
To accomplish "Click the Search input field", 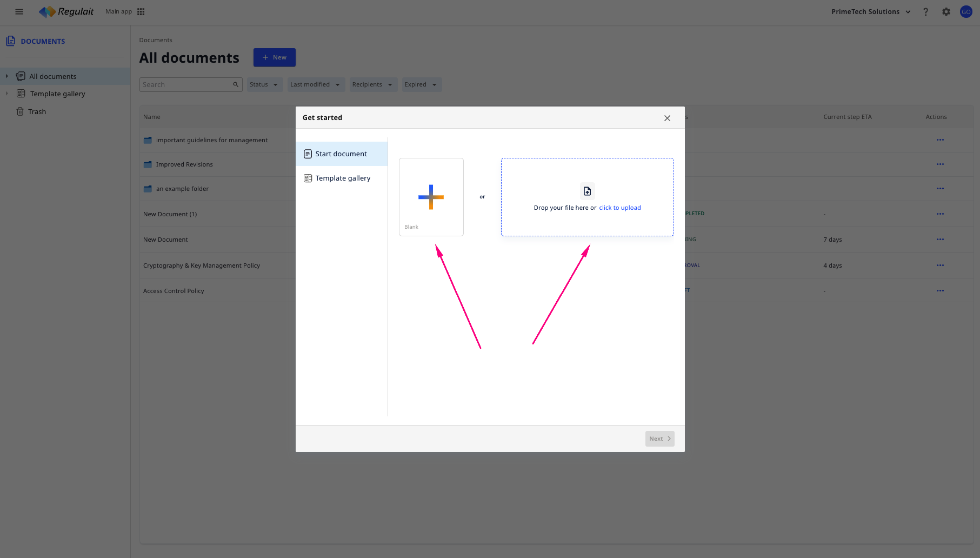I will (185, 85).
